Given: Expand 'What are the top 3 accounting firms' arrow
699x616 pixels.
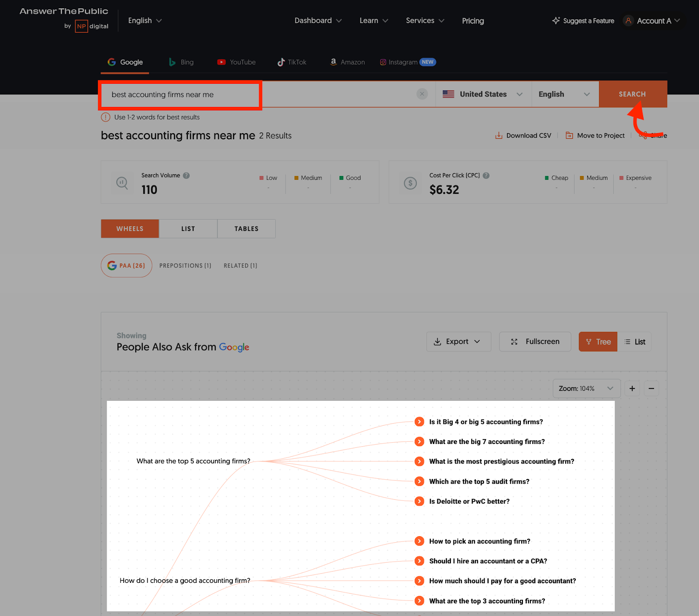Looking at the screenshot, I should 419,601.
